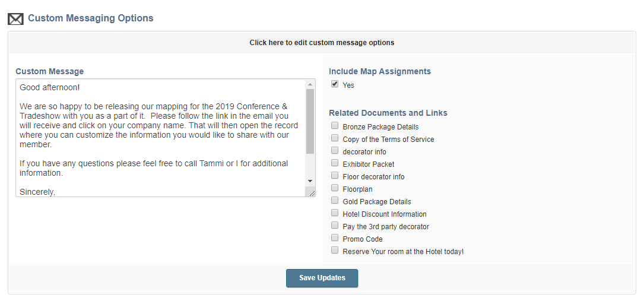Check Hotel Discount Information
The image size is (644, 304).
[x=335, y=213]
